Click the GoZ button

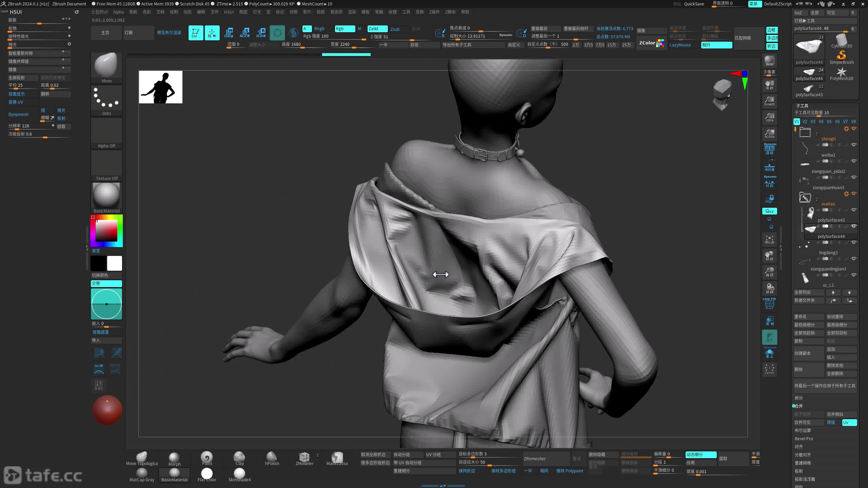click(x=801, y=13)
